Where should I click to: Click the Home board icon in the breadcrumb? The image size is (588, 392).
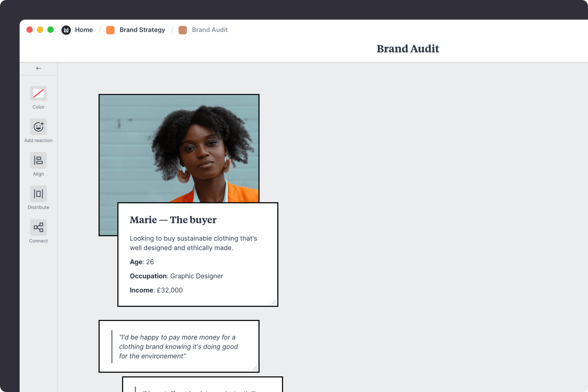click(x=66, y=30)
